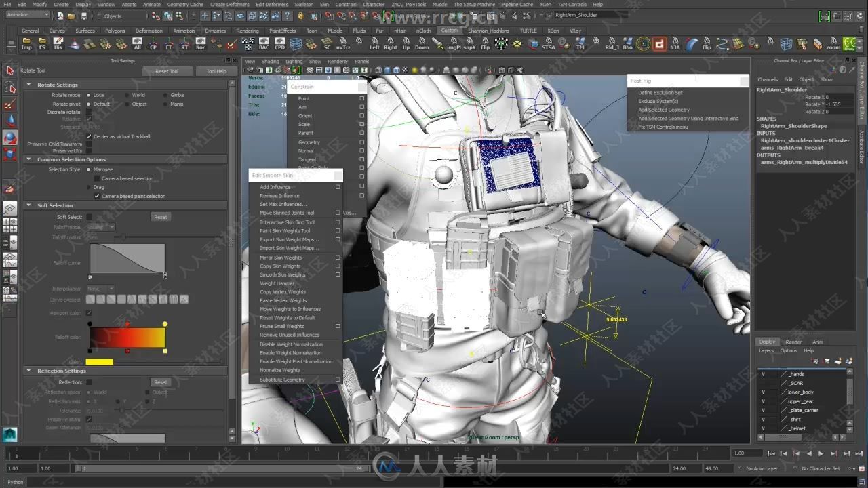Image resolution: width=868 pixels, height=488 pixels.
Task: Choose Paint Skin Weights Tool menu entry
Action: click(x=285, y=231)
